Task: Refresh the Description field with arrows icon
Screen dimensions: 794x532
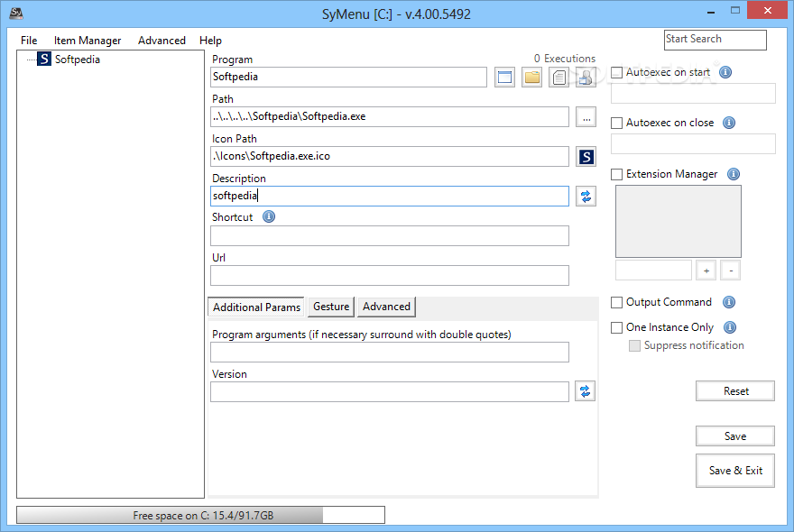Action: point(586,196)
